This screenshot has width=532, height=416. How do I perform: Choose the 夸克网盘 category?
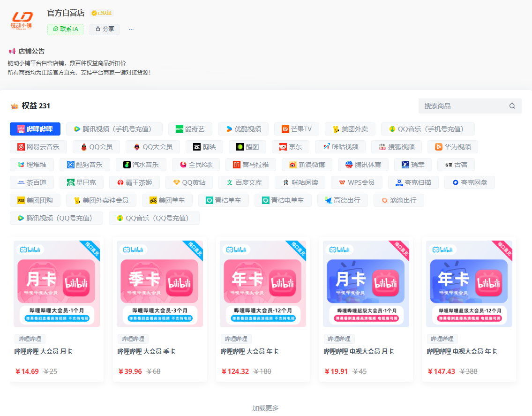[x=470, y=182]
